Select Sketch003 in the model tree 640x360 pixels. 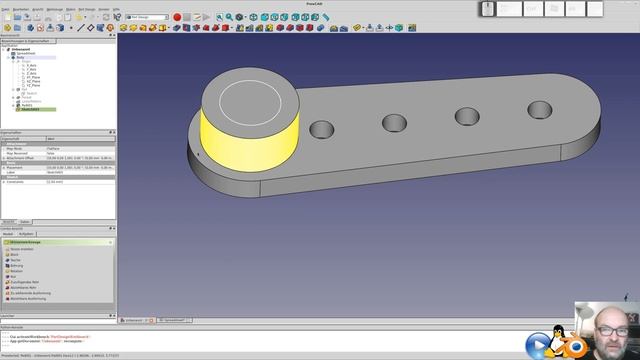[x=30, y=109]
